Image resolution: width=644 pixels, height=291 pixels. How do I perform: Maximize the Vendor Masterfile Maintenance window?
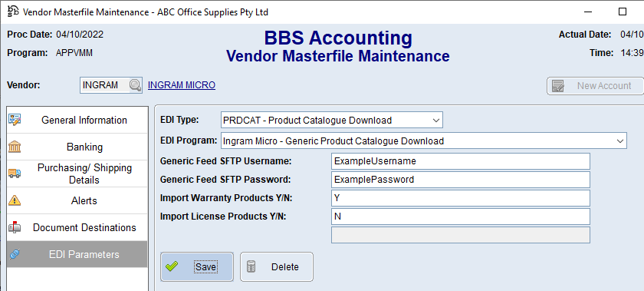tap(623, 12)
